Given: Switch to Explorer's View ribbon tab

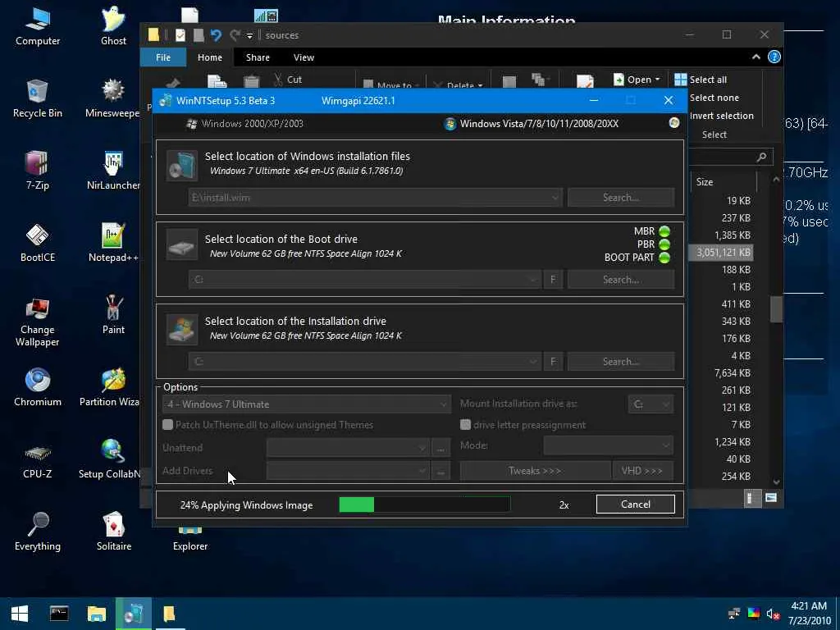Looking at the screenshot, I should click(304, 57).
